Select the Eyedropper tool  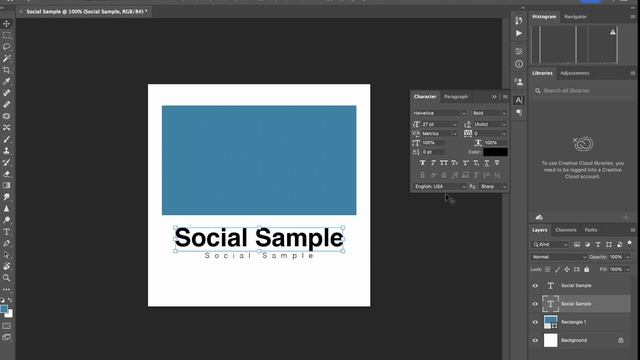point(7,82)
